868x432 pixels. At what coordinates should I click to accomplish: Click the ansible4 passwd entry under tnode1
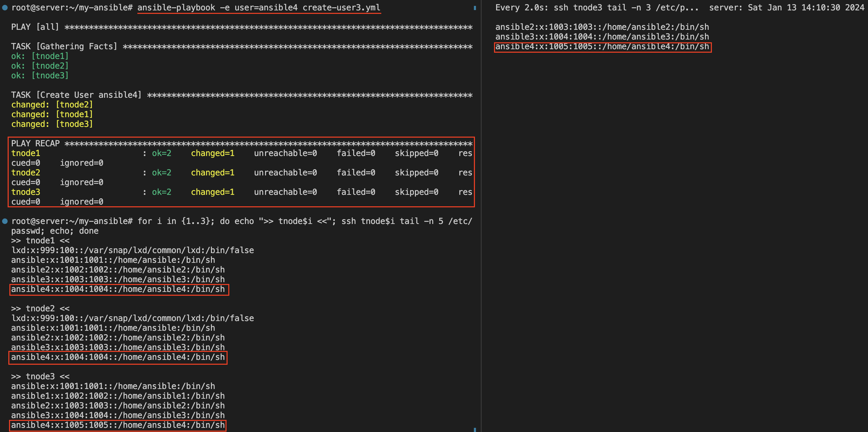118,289
